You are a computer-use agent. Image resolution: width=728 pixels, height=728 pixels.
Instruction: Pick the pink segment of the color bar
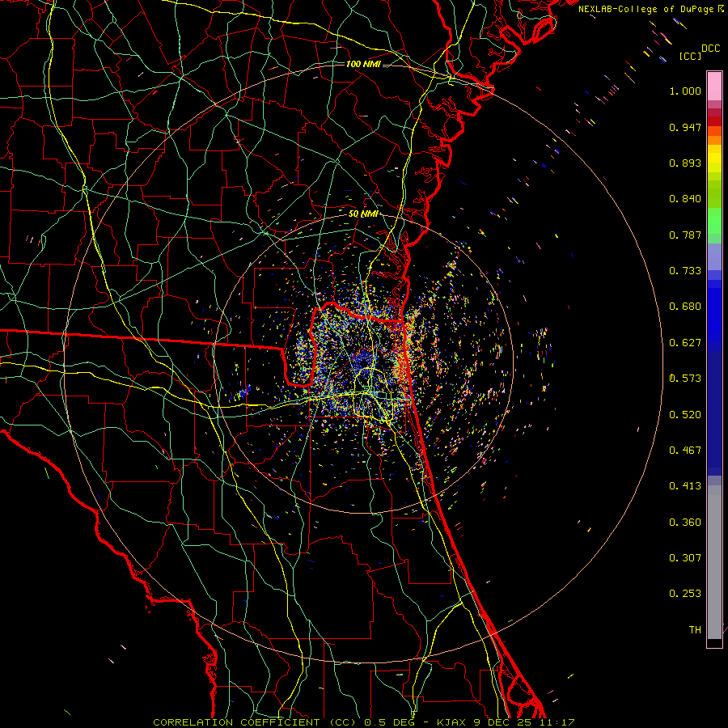pyautogui.click(x=714, y=87)
